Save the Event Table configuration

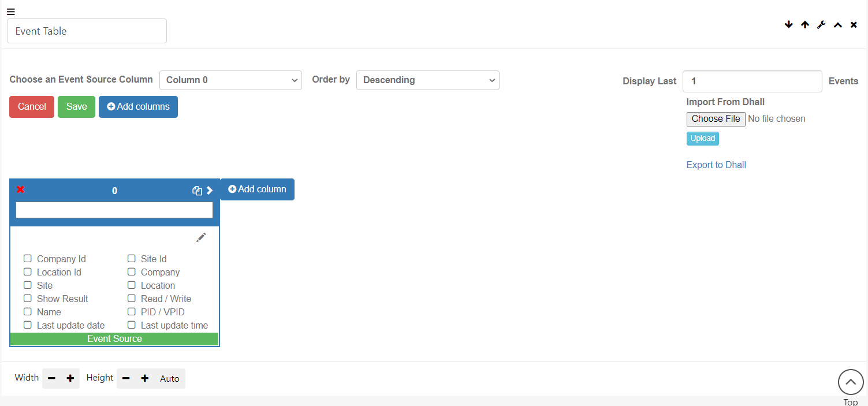pos(76,106)
